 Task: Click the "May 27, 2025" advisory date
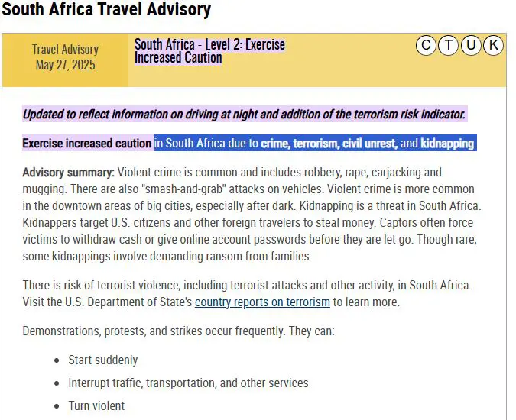(x=65, y=65)
